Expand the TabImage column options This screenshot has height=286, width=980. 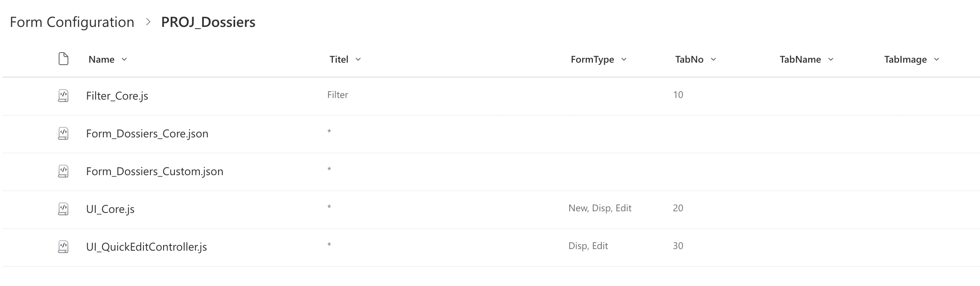point(937,59)
